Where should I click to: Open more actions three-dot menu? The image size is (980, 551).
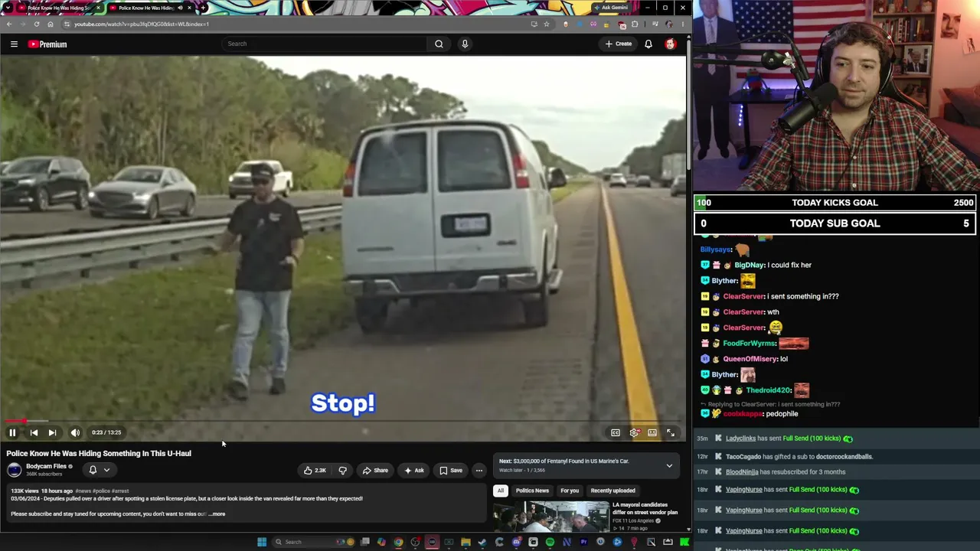click(x=479, y=471)
